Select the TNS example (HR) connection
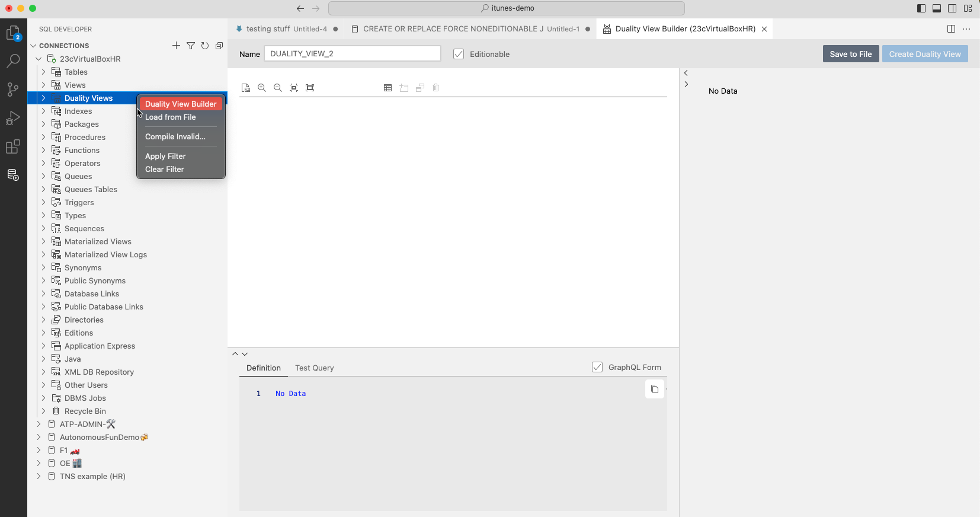Image resolution: width=980 pixels, height=517 pixels. 92,476
